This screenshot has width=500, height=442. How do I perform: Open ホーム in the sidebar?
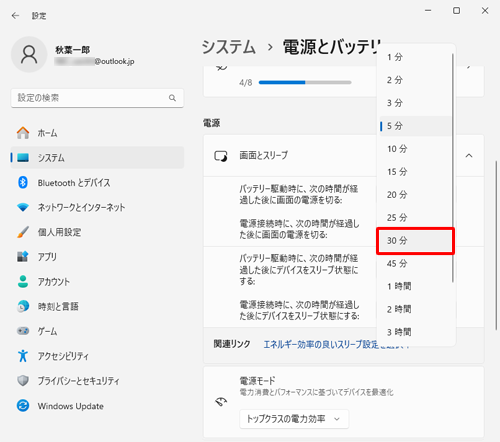coord(97,133)
